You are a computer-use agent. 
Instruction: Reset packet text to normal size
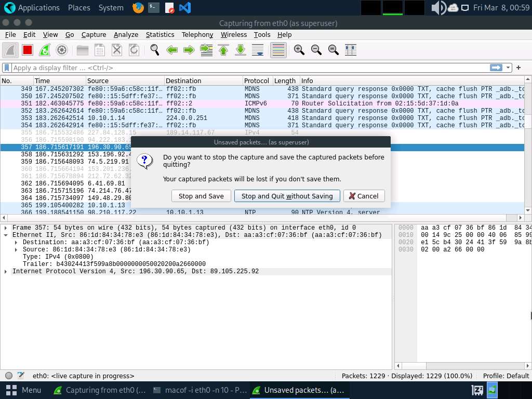point(334,50)
